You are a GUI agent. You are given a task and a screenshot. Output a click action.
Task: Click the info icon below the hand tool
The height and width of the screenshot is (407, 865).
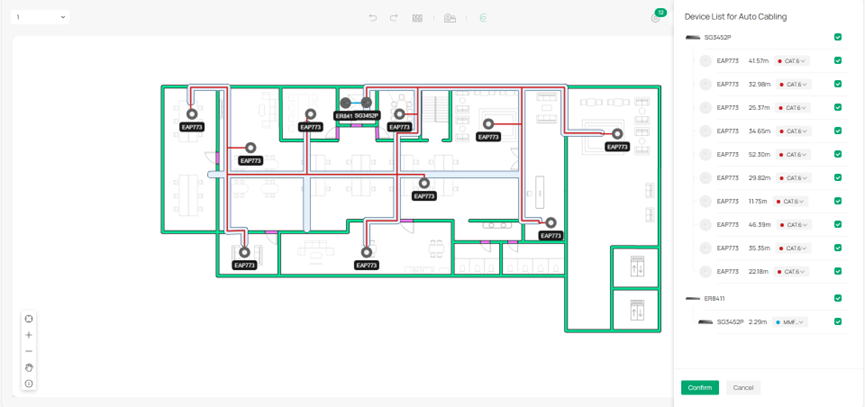click(29, 383)
